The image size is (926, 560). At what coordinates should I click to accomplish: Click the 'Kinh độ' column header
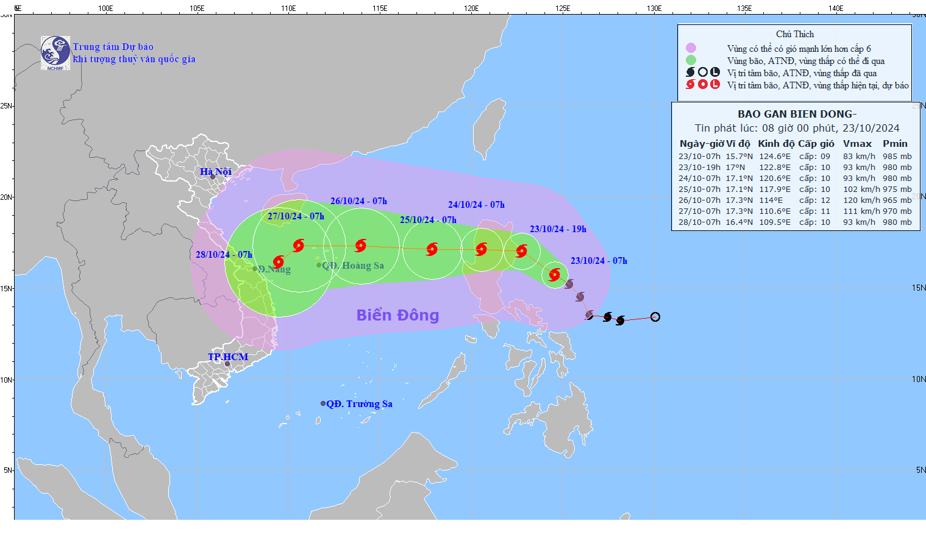[776, 144]
